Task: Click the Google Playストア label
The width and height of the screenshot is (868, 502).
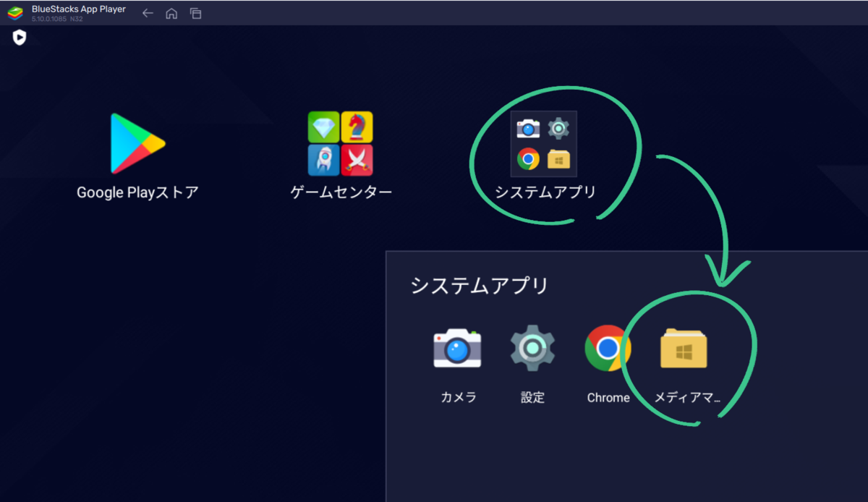Action: pyautogui.click(x=137, y=192)
